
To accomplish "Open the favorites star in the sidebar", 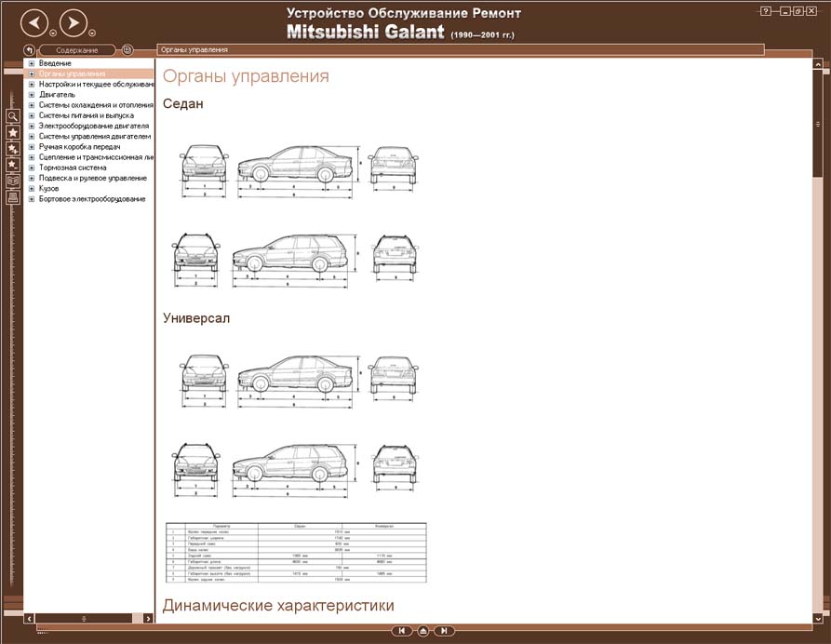I will (x=13, y=132).
